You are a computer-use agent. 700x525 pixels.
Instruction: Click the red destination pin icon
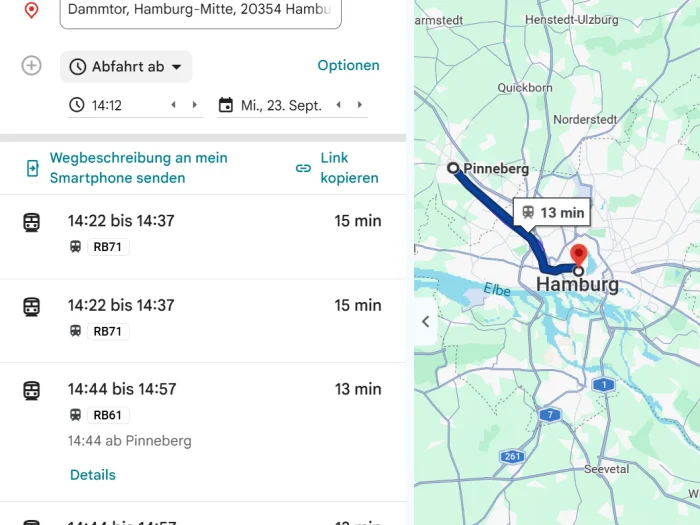[x=31, y=10]
